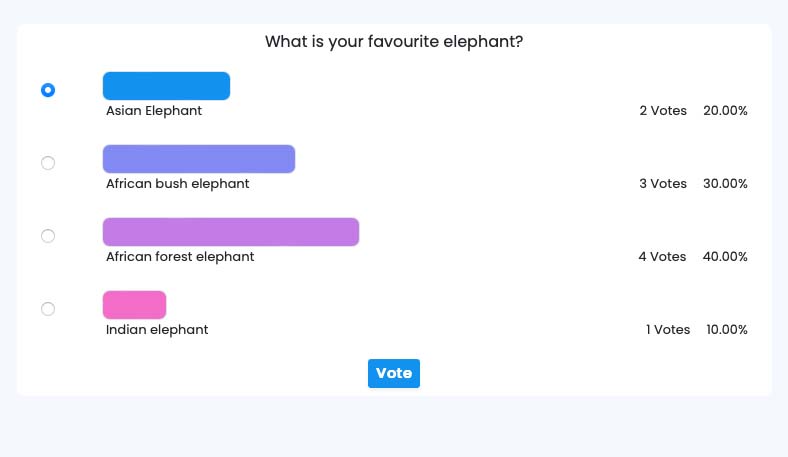Click the 2 Votes count
Viewport: 788px width, 457px height.
pos(663,111)
